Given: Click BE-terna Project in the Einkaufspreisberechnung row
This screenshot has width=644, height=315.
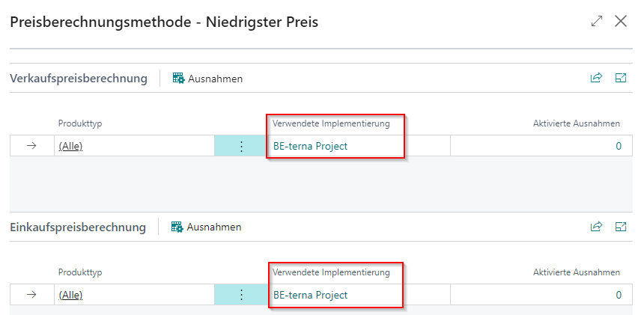Looking at the screenshot, I should point(310,295).
